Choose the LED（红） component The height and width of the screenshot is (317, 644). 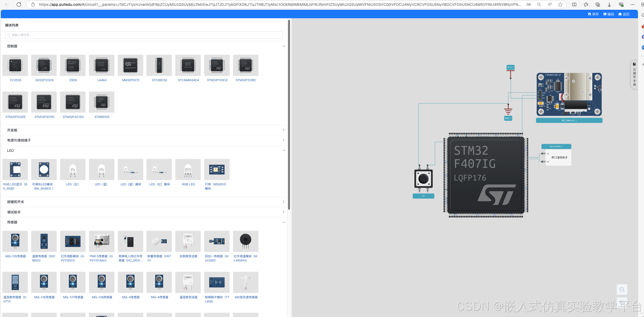click(x=73, y=169)
